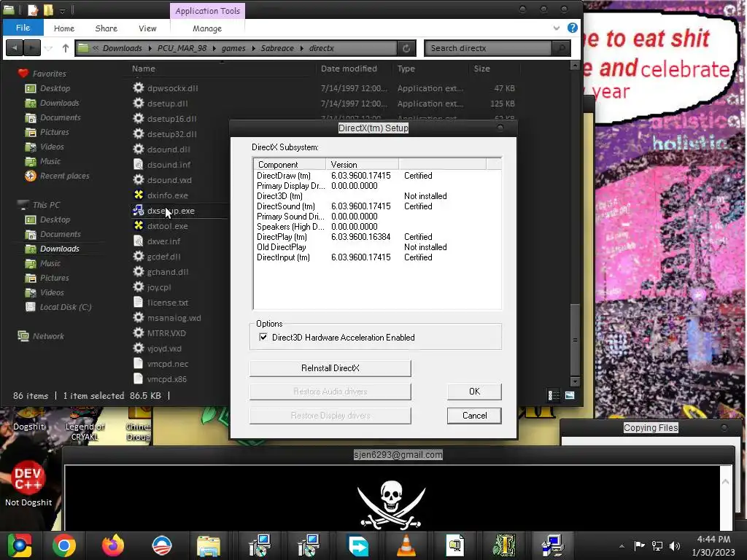This screenshot has width=747, height=560.
Task: Select license.txt file
Action: [168, 303]
